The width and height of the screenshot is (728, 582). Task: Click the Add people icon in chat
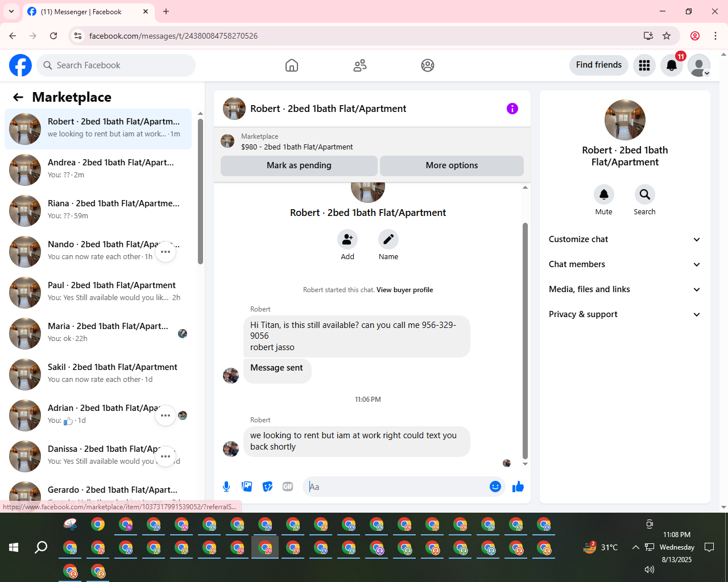pos(348,239)
